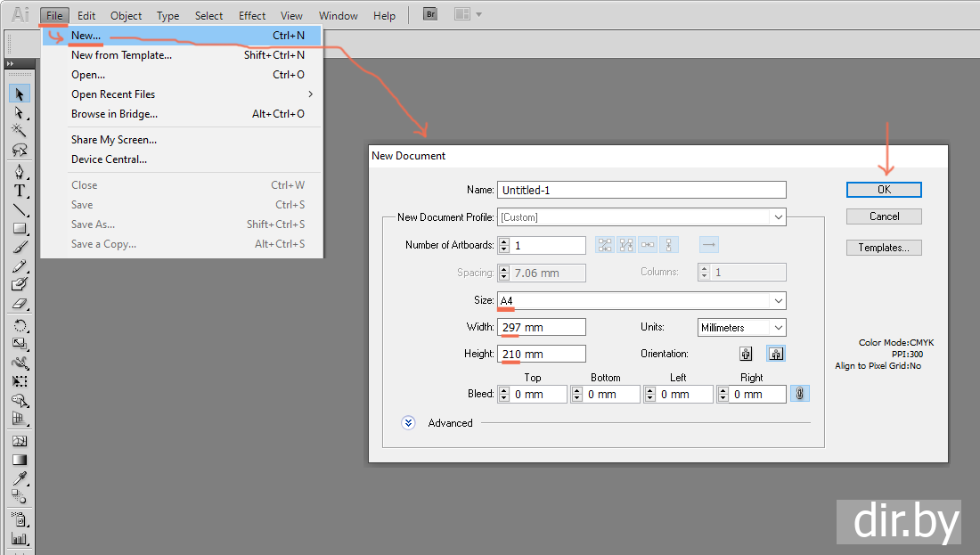Viewport: 980px width, 555px height.
Task: Expand the Advanced options section
Action: [x=409, y=423]
